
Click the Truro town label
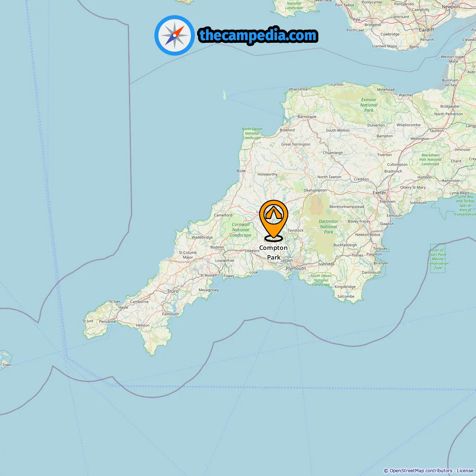[x=173, y=291]
